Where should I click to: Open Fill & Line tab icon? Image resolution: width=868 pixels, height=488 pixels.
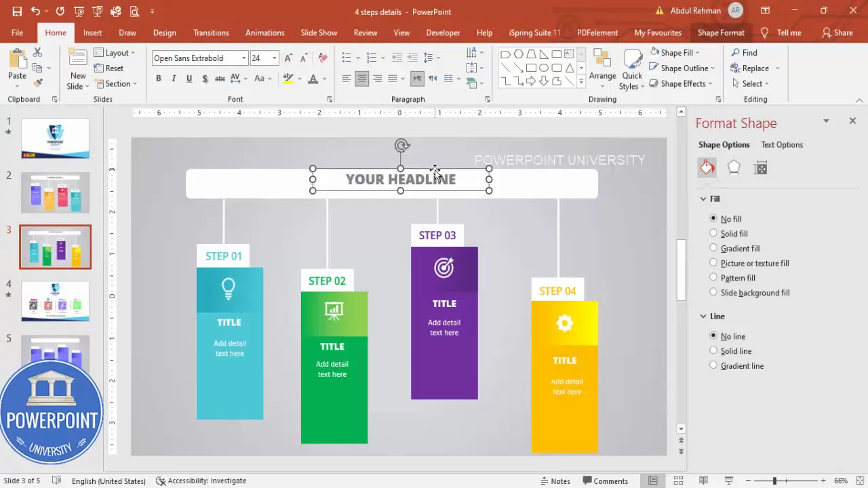coord(707,168)
